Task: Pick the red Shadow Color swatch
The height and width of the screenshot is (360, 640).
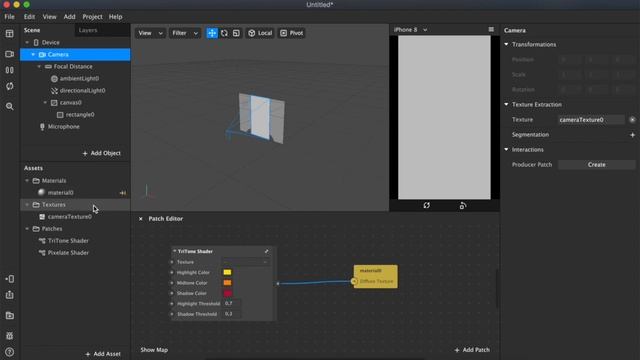Action: [227, 293]
